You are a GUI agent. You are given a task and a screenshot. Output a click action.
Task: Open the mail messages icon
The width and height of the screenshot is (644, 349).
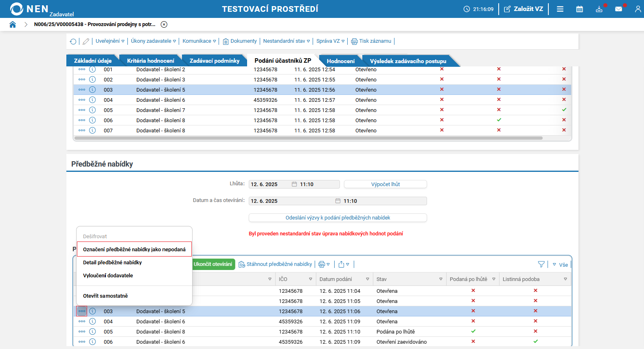click(x=618, y=9)
